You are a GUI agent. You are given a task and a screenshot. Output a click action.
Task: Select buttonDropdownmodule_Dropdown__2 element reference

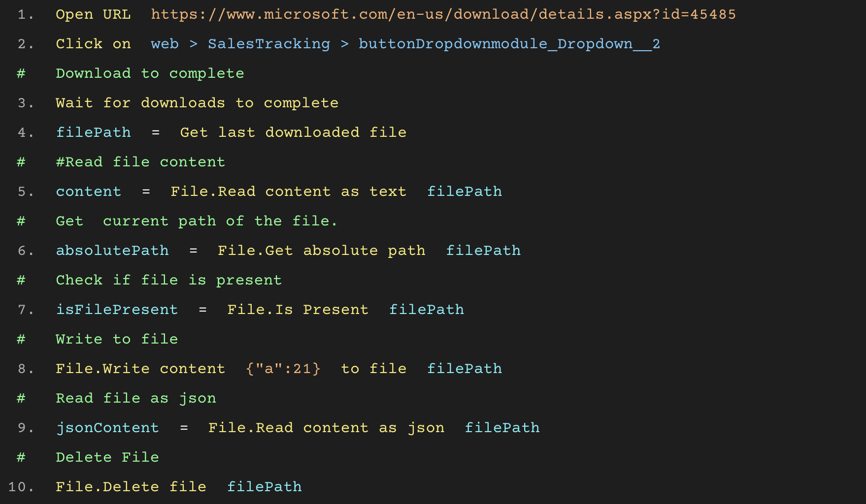click(509, 44)
